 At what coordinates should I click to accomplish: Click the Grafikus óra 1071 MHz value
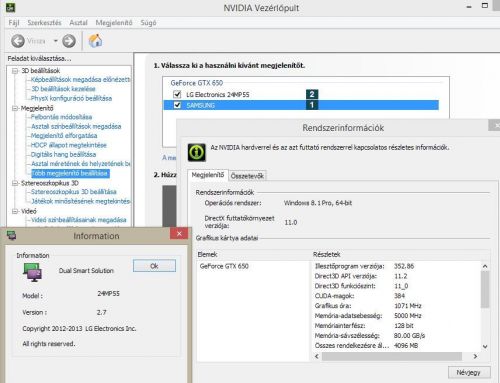click(408, 306)
